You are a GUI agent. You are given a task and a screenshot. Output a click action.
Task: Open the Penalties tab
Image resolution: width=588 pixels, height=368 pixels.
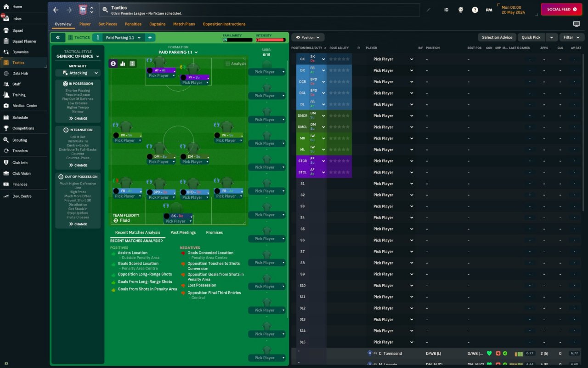(x=133, y=24)
